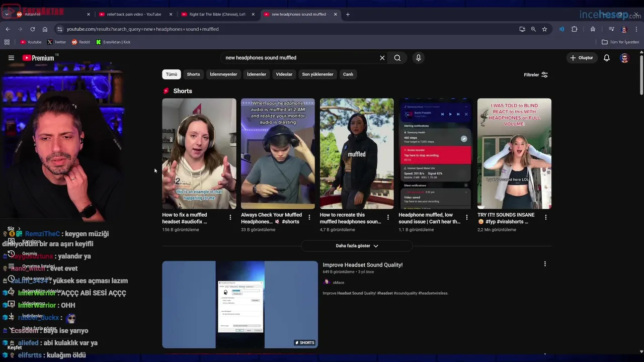Play the 'Headphone muffled, low sound issue' thumbnail
644x362 pixels.
coord(436,153)
